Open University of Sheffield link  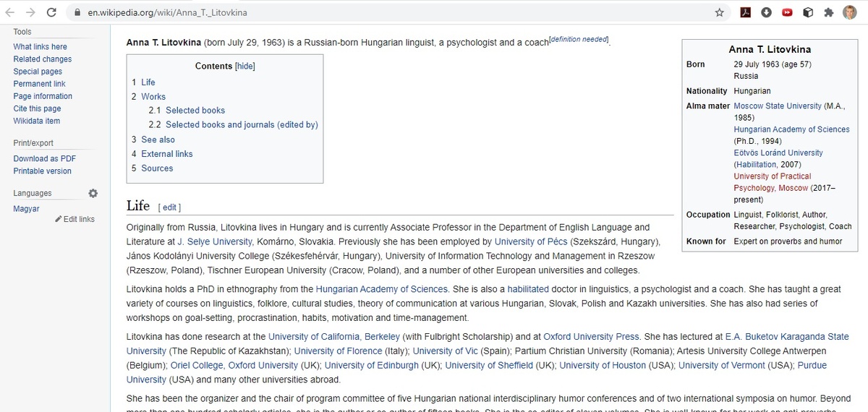pos(490,366)
